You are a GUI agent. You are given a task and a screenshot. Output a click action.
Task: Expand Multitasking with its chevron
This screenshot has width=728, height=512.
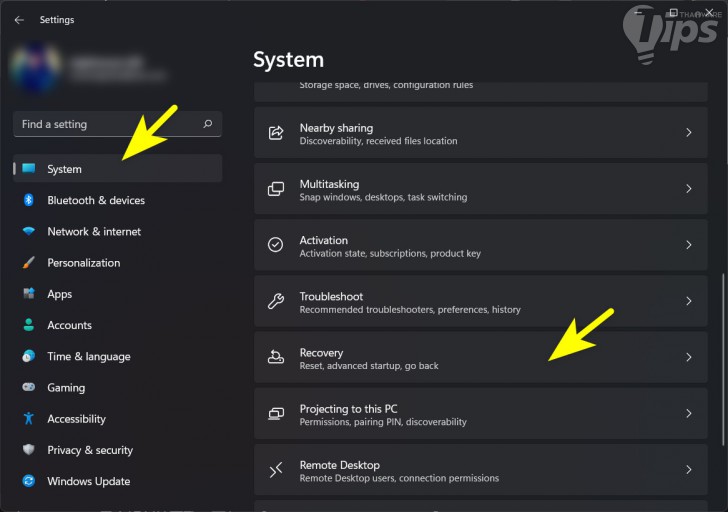(x=689, y=189)
